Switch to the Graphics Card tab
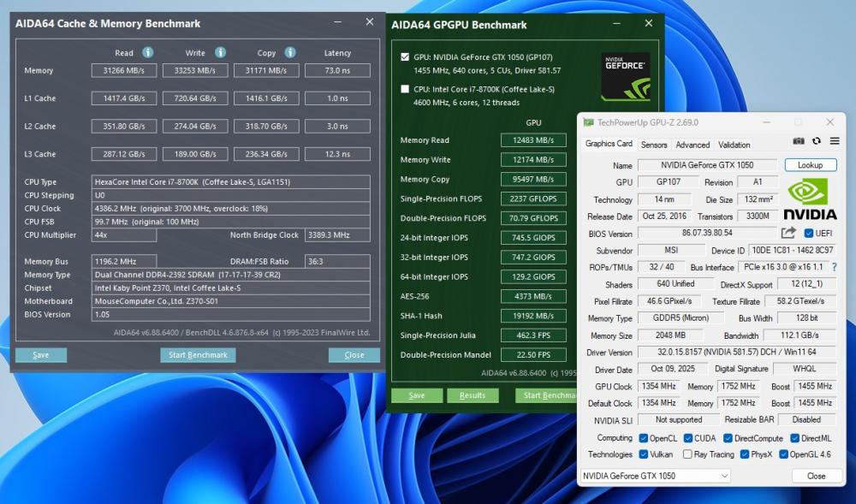856x504 pixels. click(x=609, y=144)
